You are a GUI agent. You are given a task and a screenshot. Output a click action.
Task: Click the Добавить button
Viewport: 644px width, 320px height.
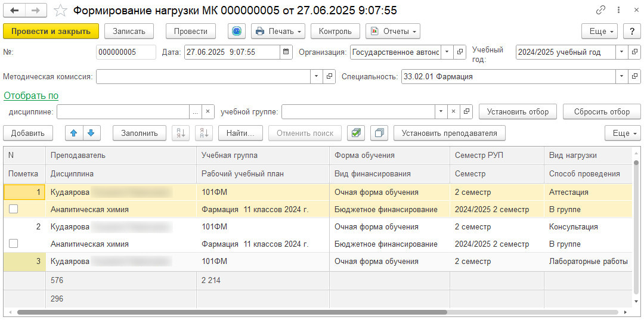pos(27,133)
